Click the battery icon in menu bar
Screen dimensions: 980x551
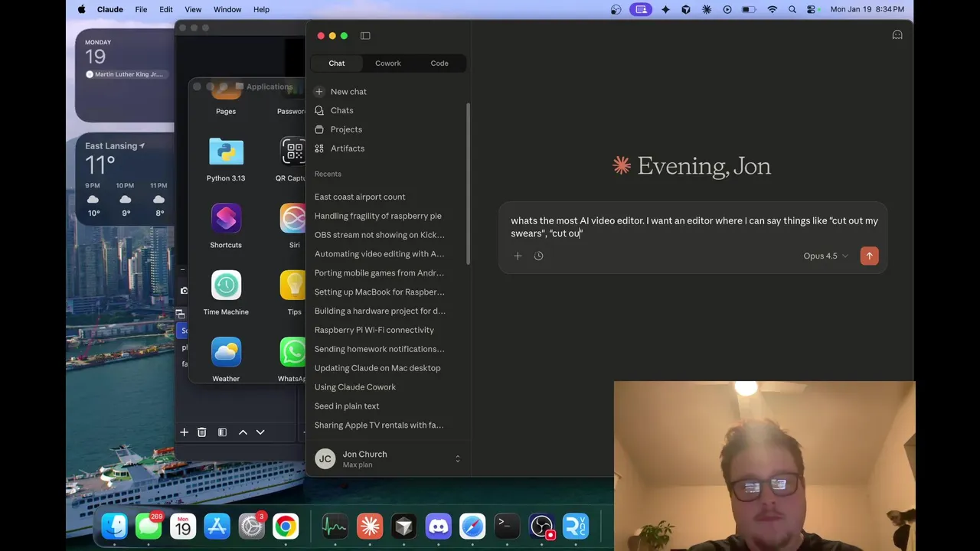pos(748,9)
